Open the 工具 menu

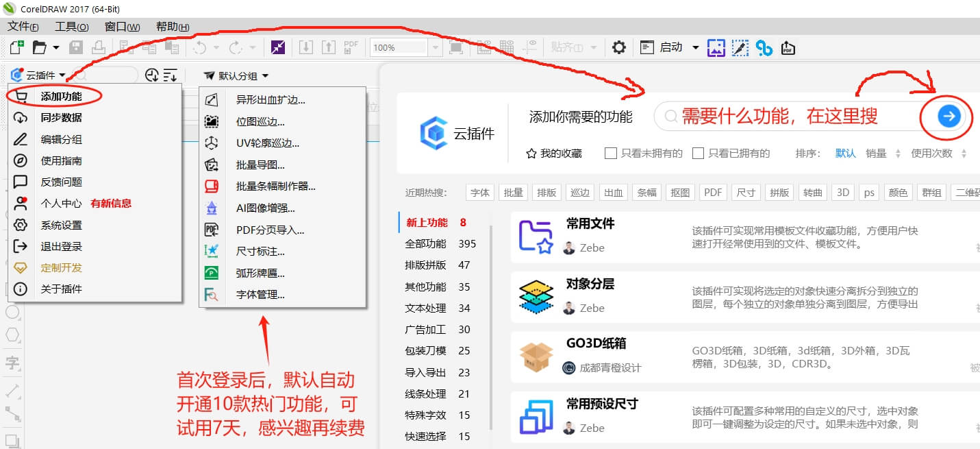coord(71,27)
